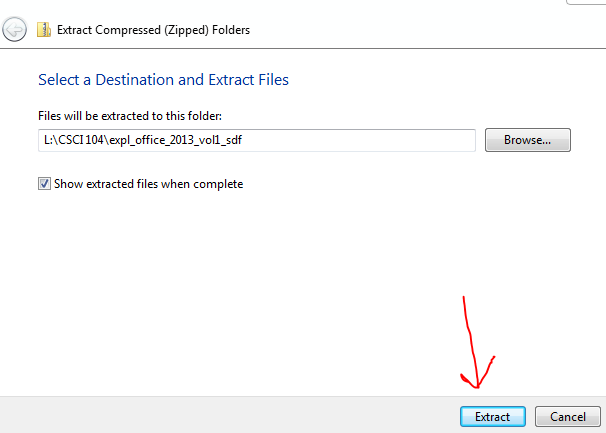Click the gray footer bar left of Extract
This screenshot has width=606, height=433.
click(220, 416)
